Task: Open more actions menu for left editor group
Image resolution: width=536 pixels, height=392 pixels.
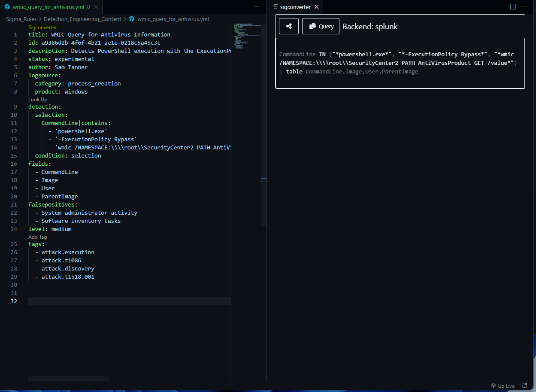Action: (257, 7)
